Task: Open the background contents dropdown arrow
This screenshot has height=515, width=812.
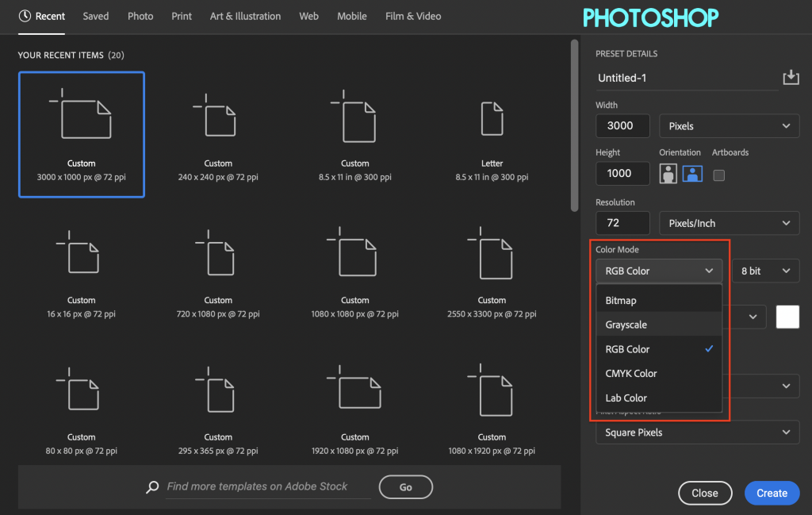Action: (753, 317)
